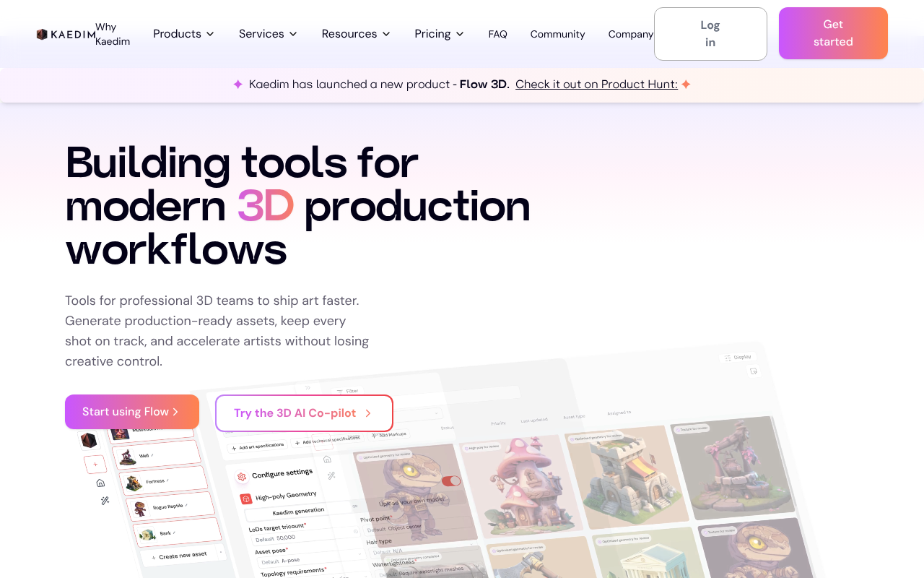Click the red cube icon beside High-poly Geometry
Image resolution: width=924 pixels, height=578 pixels.
click(246, 499)
